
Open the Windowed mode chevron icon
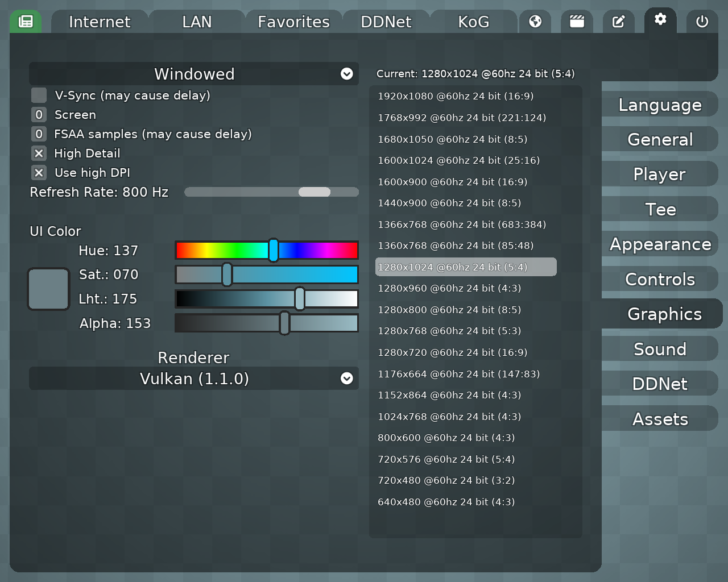(x=346, y=74)
